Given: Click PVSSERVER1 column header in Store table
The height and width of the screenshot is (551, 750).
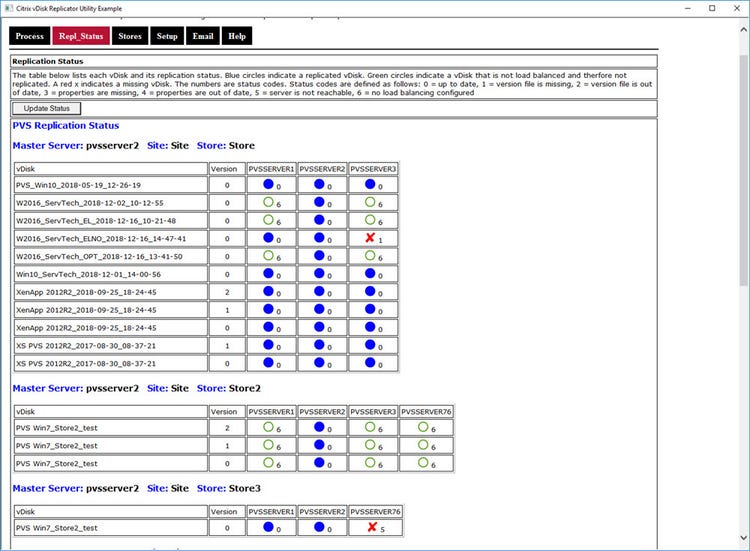Looking at the screenshot, I should pos(271,169).
